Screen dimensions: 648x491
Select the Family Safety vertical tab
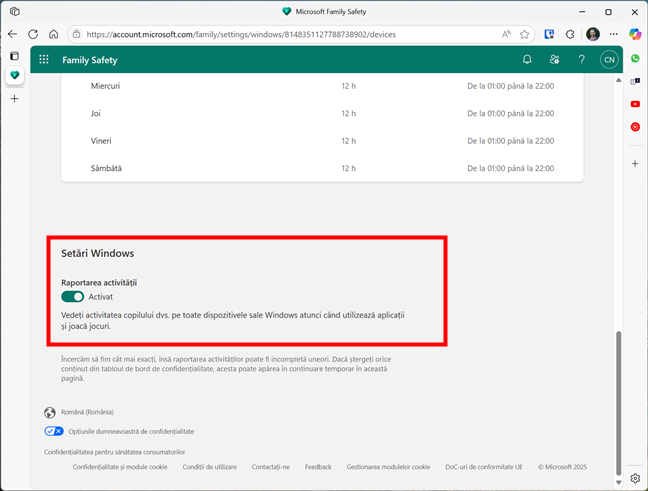point(14,75)
